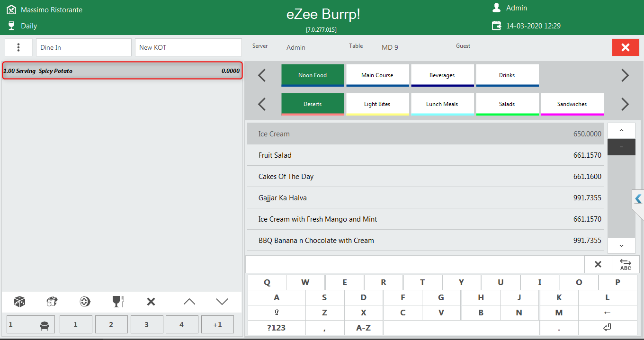Viewport: 644px width, 340px height.
Task: Click the New KOT field
Action: click(188, 47)
